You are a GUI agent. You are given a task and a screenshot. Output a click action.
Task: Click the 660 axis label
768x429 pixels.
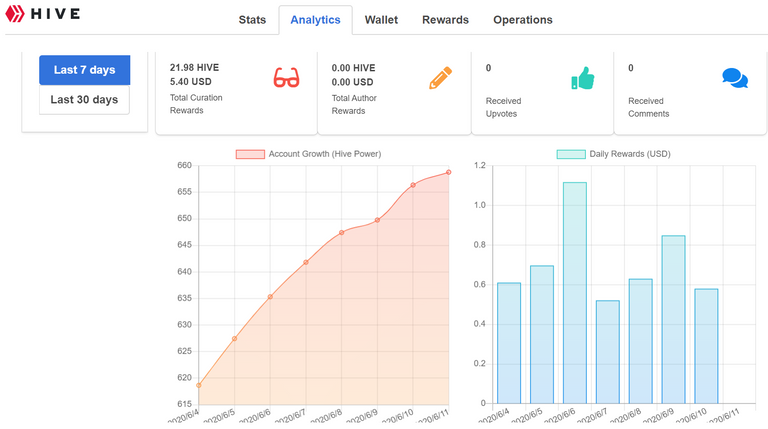coord(185,166)
